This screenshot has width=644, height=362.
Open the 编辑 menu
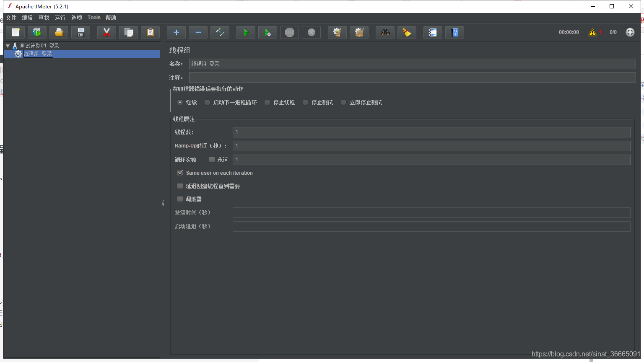point(27,18)
